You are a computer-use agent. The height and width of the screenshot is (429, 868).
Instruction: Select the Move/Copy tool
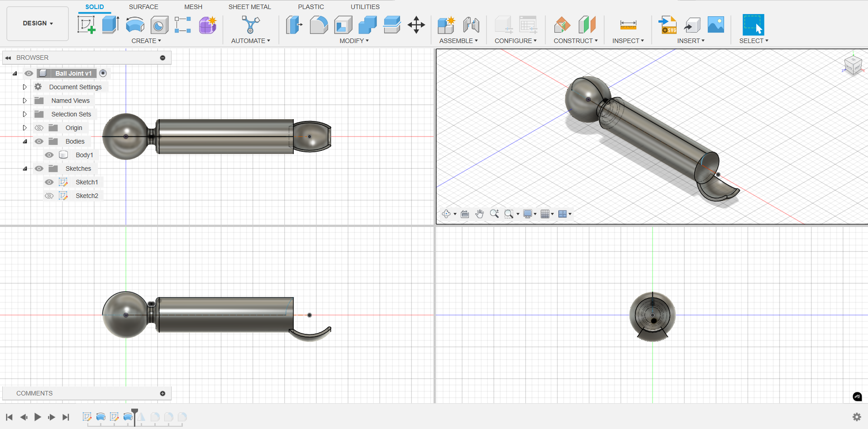pos(416,24)
